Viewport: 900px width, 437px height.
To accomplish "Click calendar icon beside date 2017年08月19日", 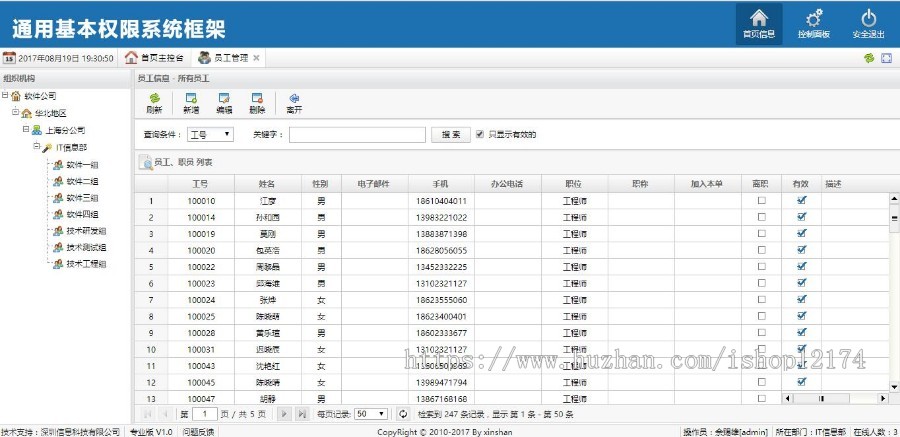I will 9,58.
